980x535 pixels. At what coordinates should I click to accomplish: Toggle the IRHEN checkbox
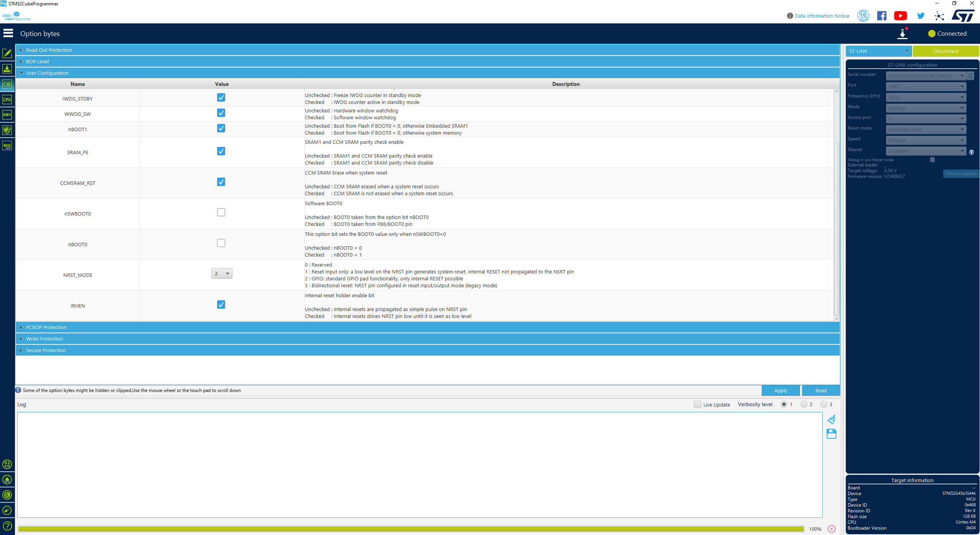coord(221,305)
